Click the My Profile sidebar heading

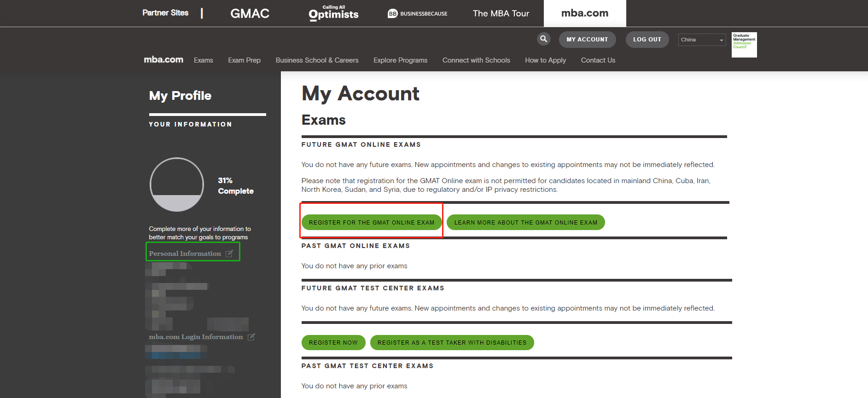(180, 96)
